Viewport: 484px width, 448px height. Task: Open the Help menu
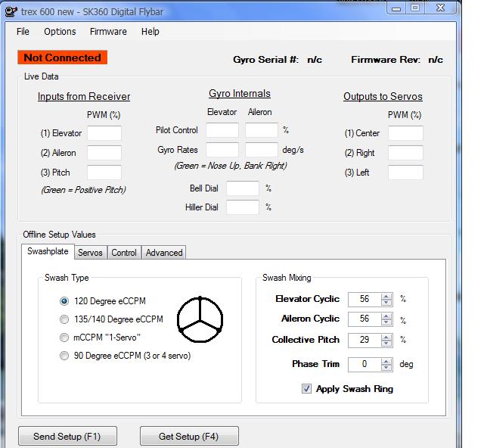(150, 32)
